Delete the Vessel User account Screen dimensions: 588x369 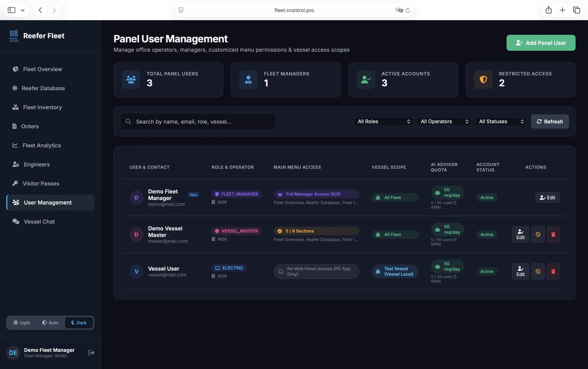coord(553,271)
